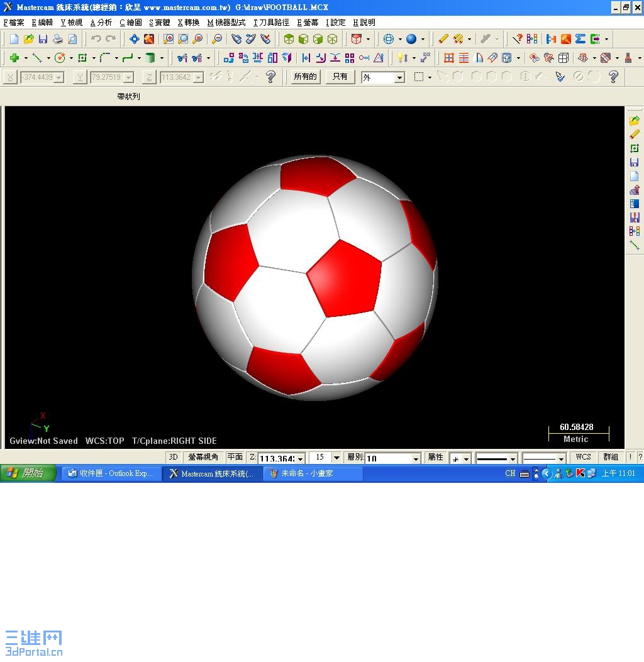
Task: Click the verify selection checkmark arrow icon
Action: coord(560,77)
